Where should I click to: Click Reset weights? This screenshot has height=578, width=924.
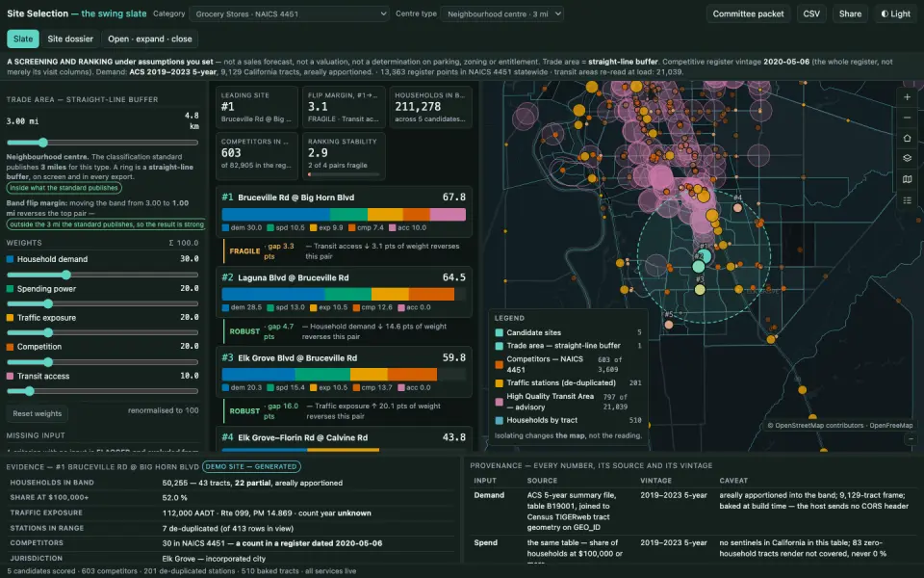tap(38, 413)
